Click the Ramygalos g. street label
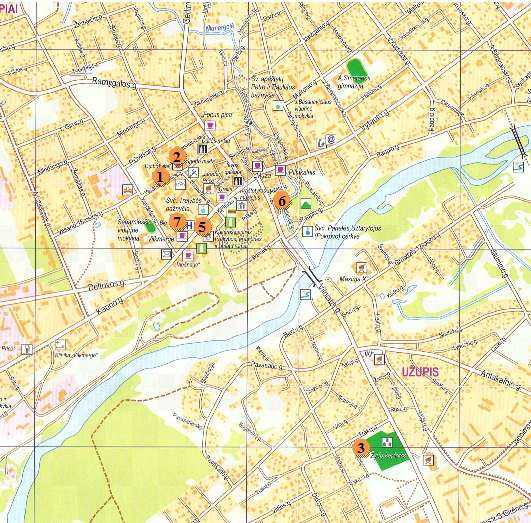This screenshot has width=531, height=523. [x=115, y=83]
